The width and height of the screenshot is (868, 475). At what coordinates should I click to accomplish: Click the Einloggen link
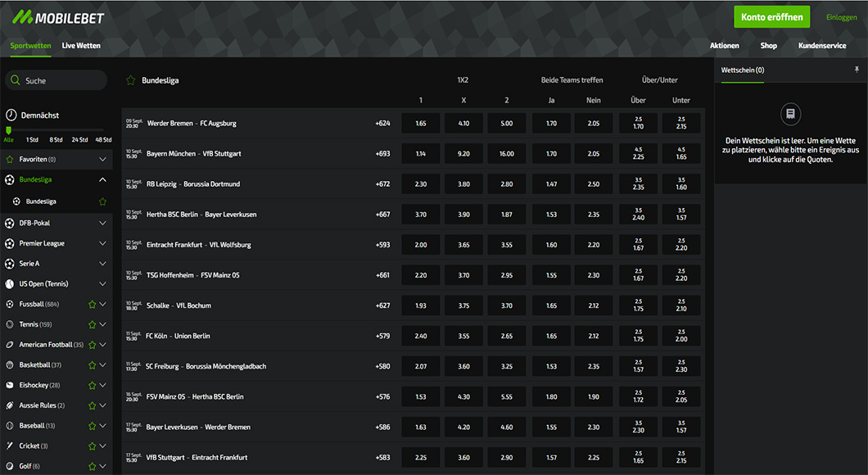[842, 17]
